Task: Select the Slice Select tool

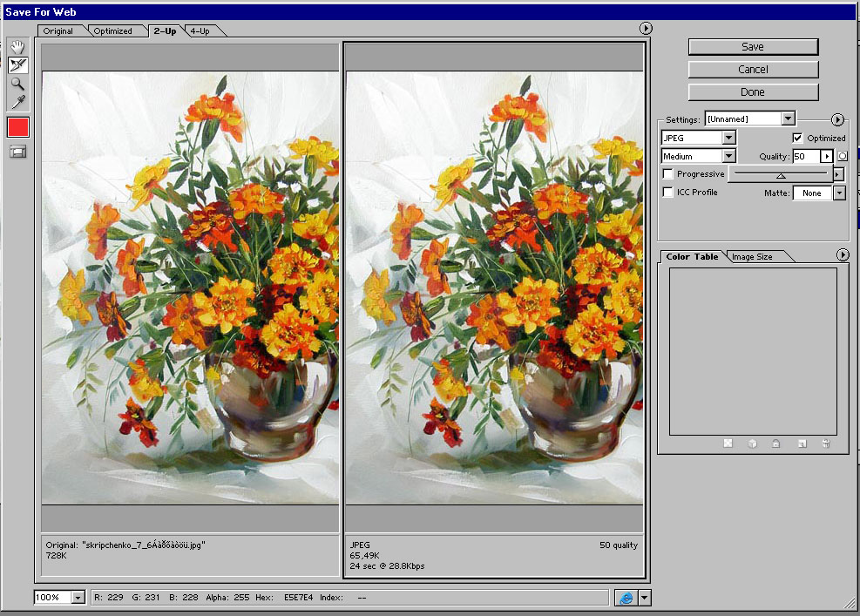Action: click(x=17, y=64)
